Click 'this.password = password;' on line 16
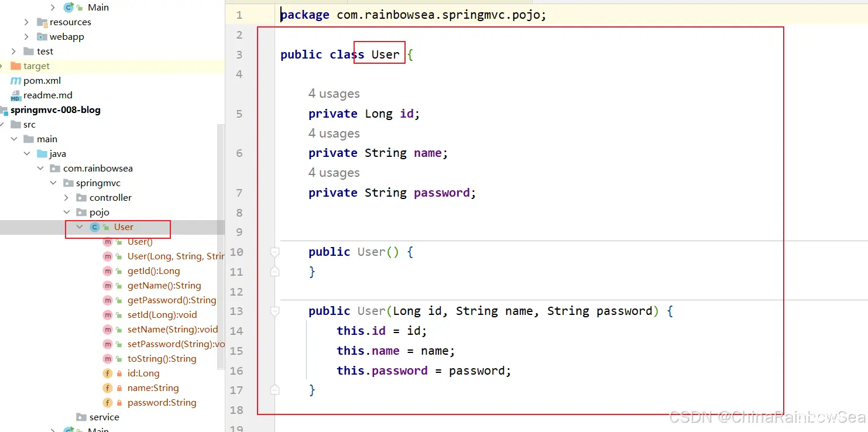 tap(424, 371)
